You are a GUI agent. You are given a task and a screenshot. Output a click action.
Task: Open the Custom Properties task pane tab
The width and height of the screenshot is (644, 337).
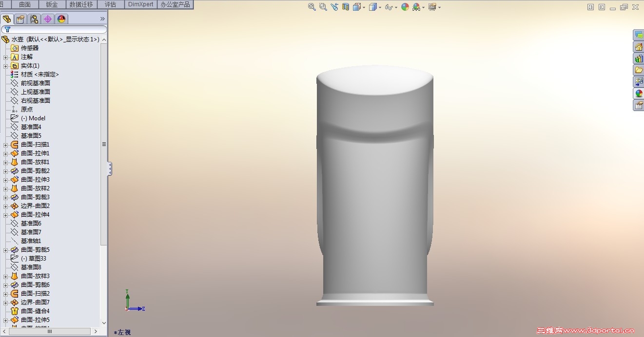(x=639, y=105)
